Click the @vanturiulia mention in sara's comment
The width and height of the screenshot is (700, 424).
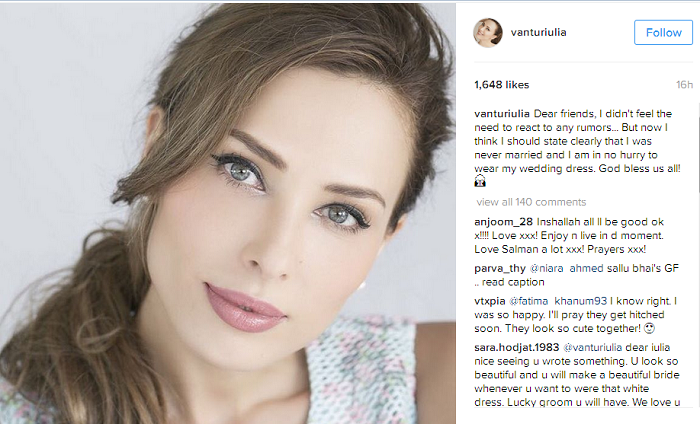(x=592, y=348)
